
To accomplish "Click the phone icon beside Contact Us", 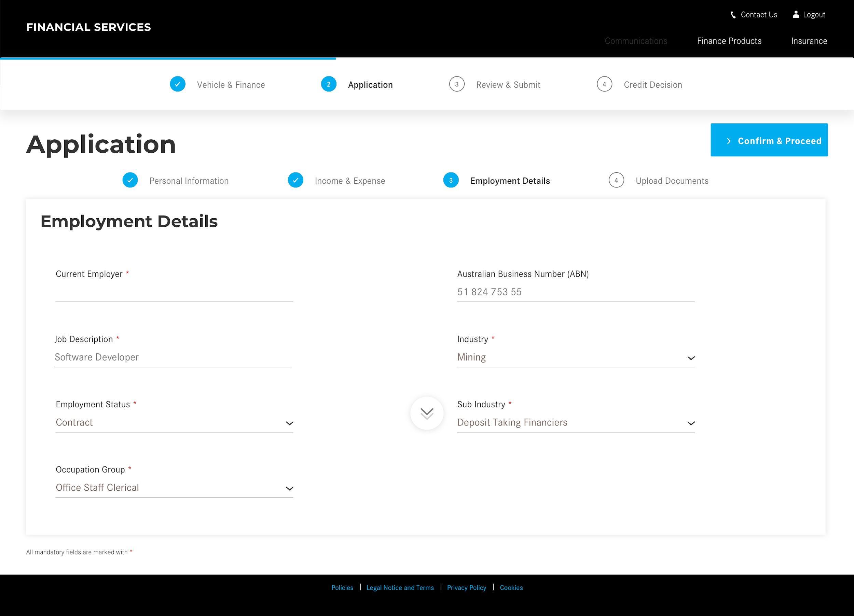I will [x=733, y=15].
